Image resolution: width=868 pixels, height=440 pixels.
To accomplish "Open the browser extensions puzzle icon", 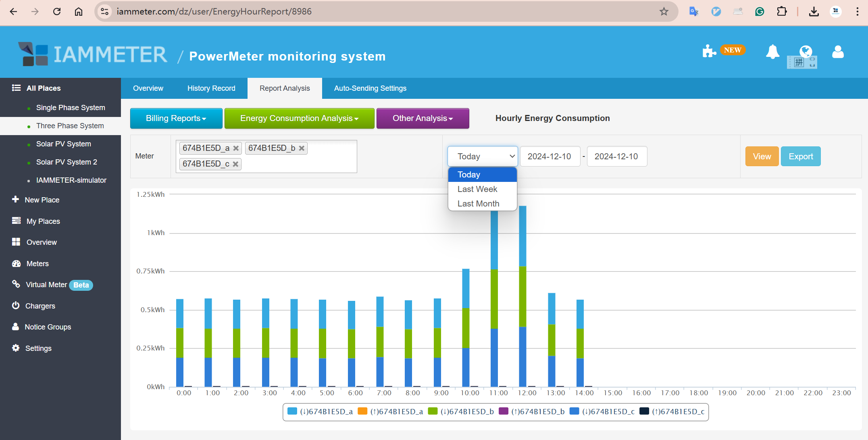I will click(781, 11).
